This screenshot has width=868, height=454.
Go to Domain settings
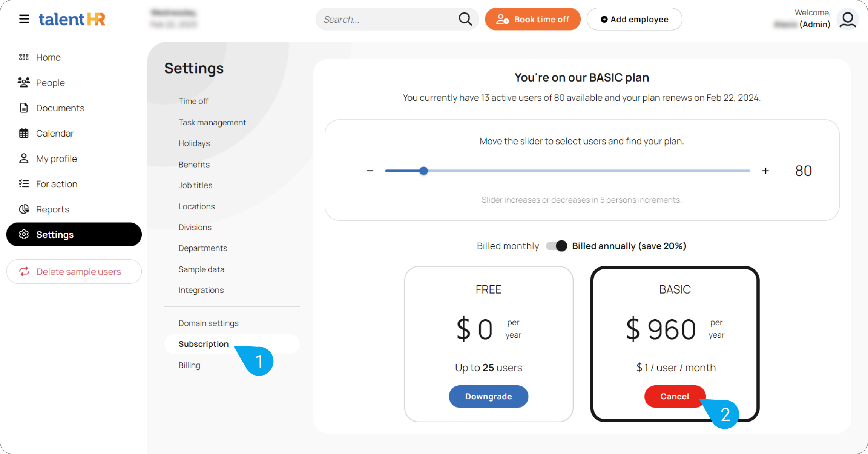(x=209, y=323)
